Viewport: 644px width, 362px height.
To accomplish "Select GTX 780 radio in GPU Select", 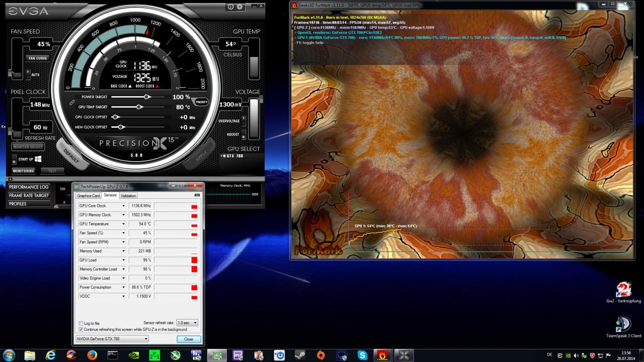I will point(224,156).
